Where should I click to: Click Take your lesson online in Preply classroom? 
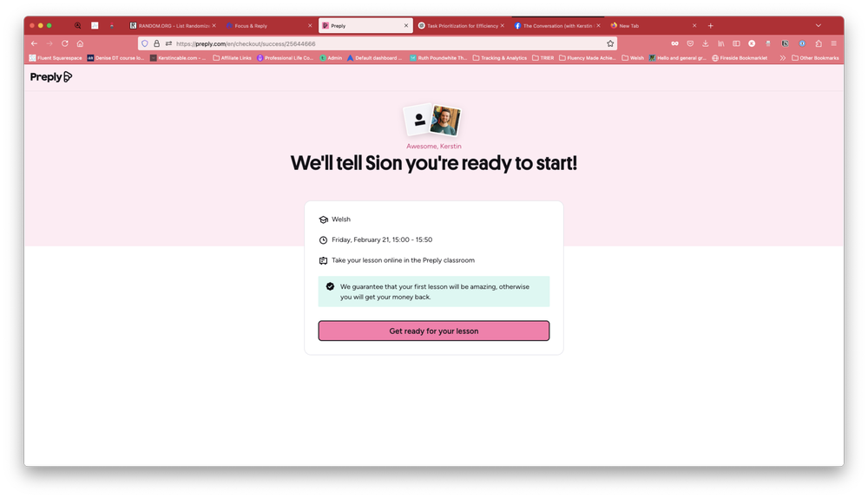tap(403, 260)
